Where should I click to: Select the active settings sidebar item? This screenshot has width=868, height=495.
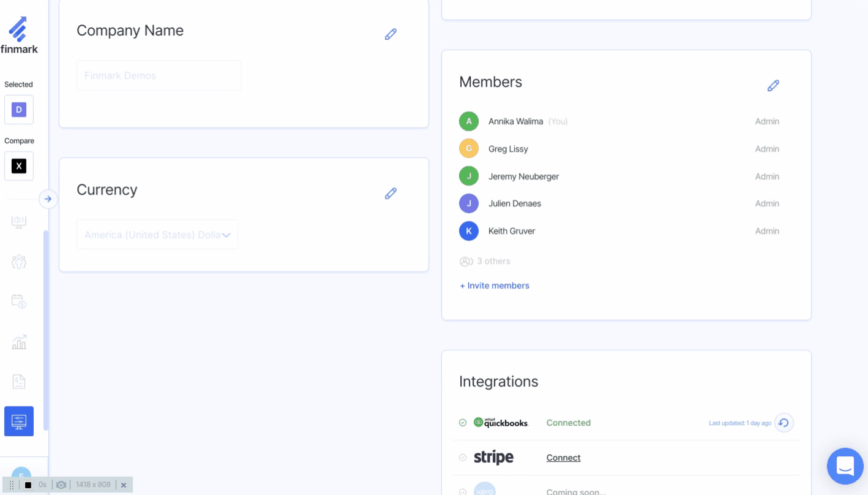(x=19, y=421)
